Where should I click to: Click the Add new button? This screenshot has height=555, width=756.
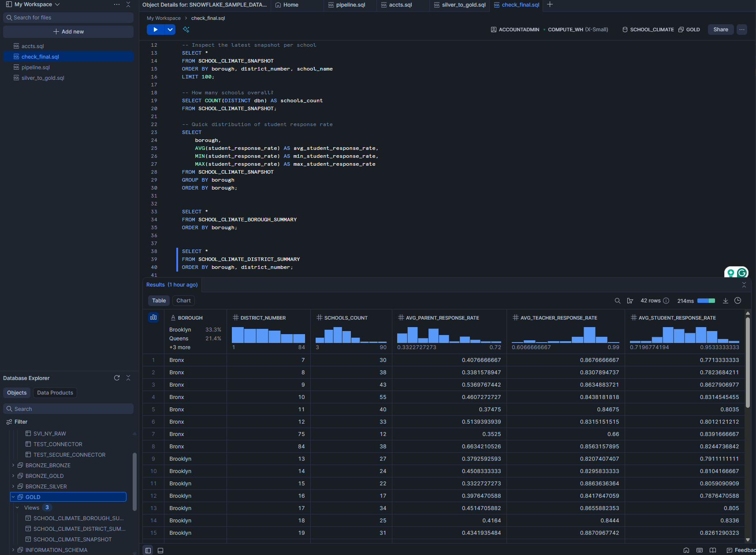point(68,32)
